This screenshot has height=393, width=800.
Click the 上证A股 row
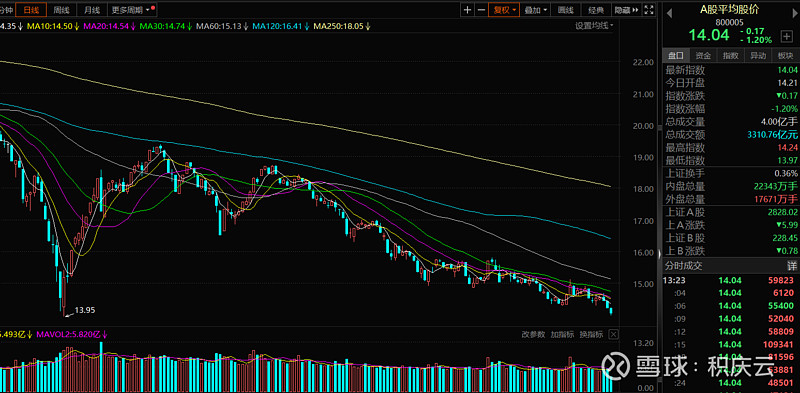pos(731,212)
